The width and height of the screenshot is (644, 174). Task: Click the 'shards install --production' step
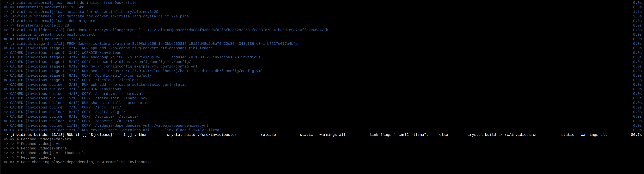point(76,103)
